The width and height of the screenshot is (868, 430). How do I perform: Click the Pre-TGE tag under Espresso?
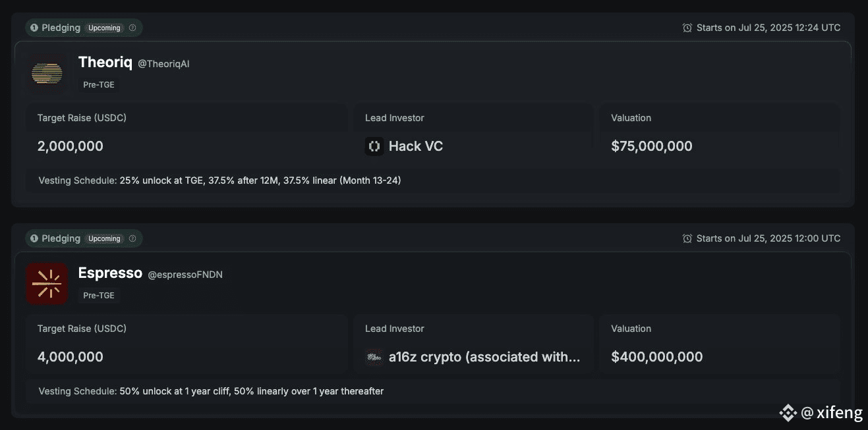pyautogui.click(x=99, y=296)
